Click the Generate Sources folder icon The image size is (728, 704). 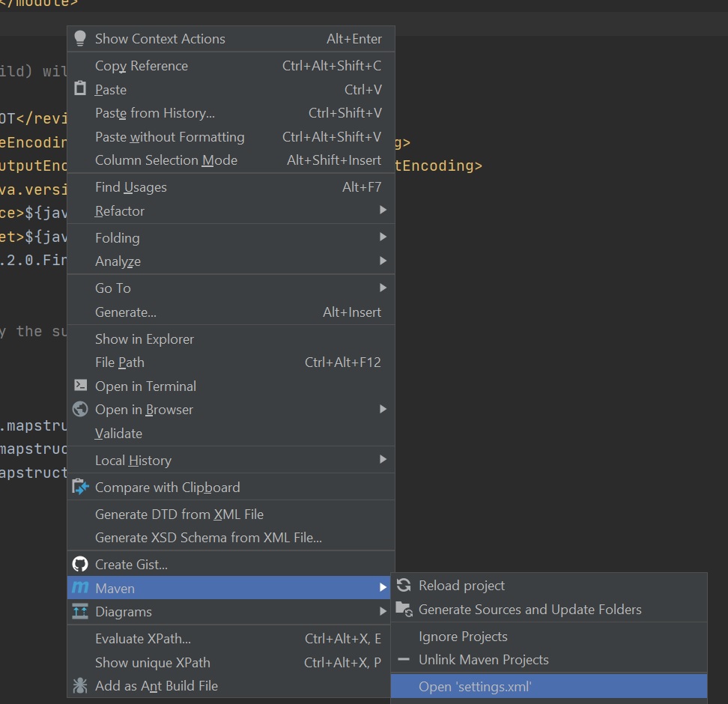click(x=404, y=610)
